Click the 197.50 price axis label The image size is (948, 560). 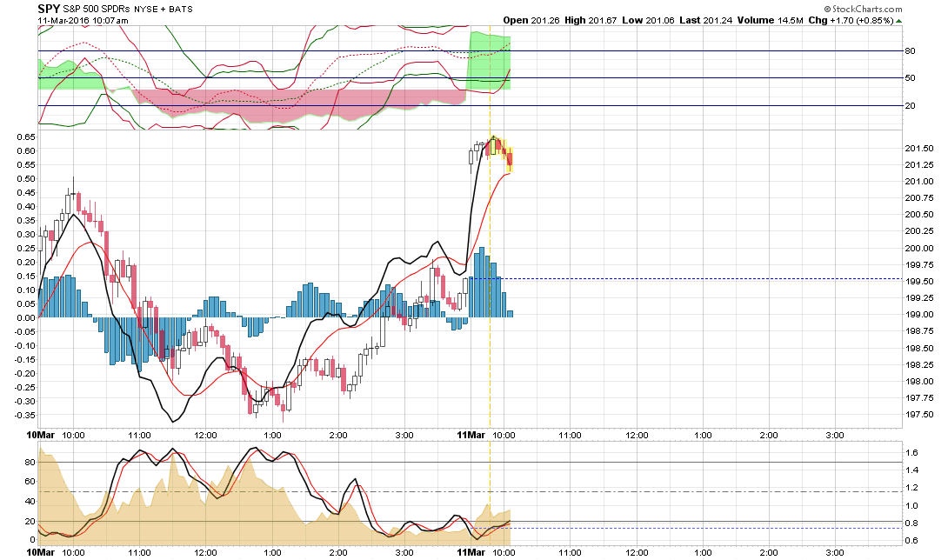pyautogui.click(x=919, y=414)
